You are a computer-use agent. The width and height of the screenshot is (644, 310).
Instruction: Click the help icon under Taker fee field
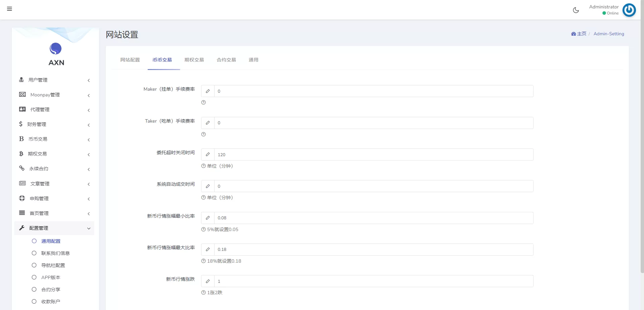pyautogui.click(x=203, y=134)
